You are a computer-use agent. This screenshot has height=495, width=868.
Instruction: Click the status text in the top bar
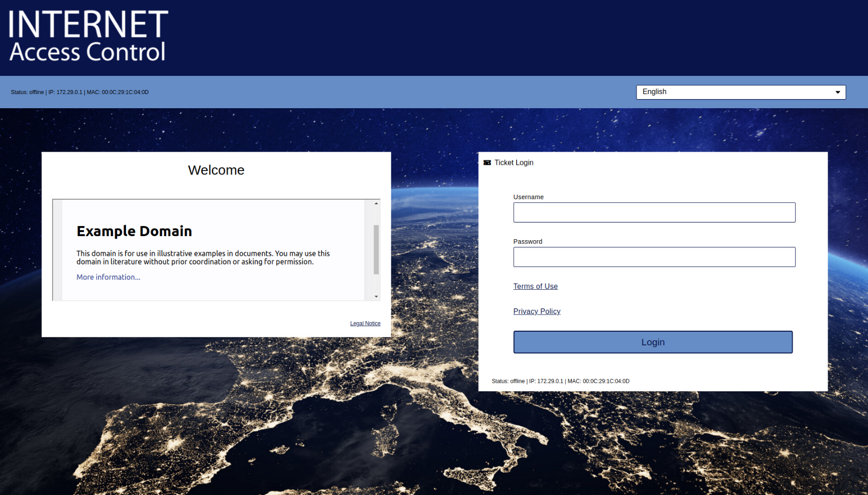80,93
